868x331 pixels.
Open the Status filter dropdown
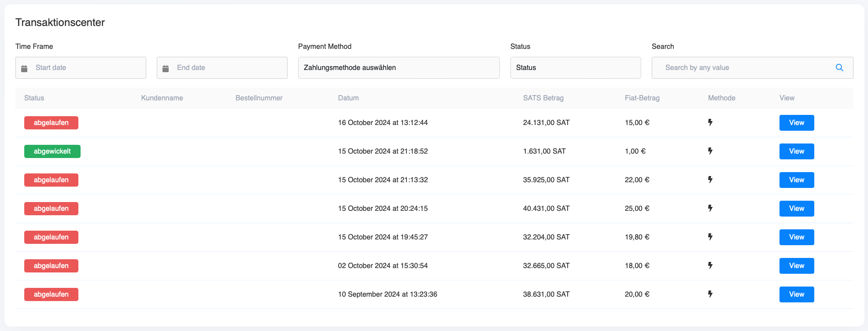point(575,68)
